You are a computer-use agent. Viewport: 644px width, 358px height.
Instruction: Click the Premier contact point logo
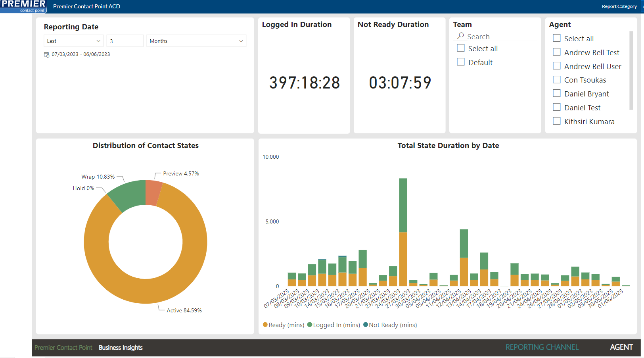coord(23,6)
